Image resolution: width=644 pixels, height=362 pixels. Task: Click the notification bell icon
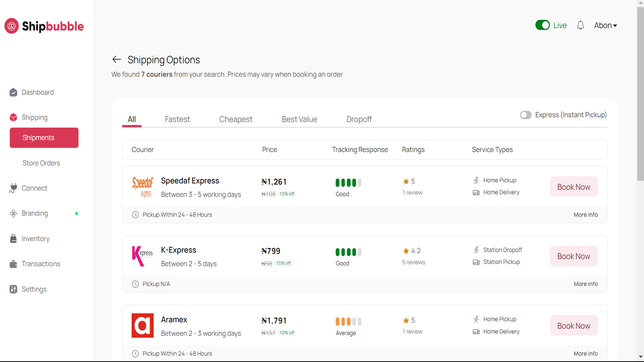pyautogui.click(x=580, y=25)
